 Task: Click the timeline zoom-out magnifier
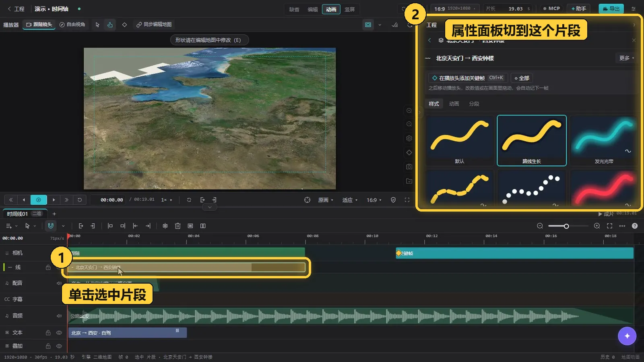coord(540,226)
